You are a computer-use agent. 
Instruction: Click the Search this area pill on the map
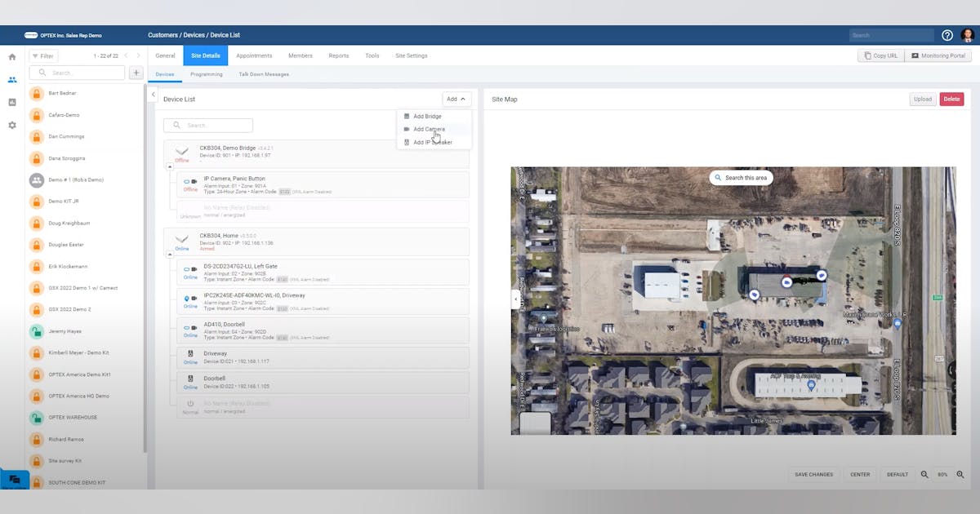tap(741, 177)
